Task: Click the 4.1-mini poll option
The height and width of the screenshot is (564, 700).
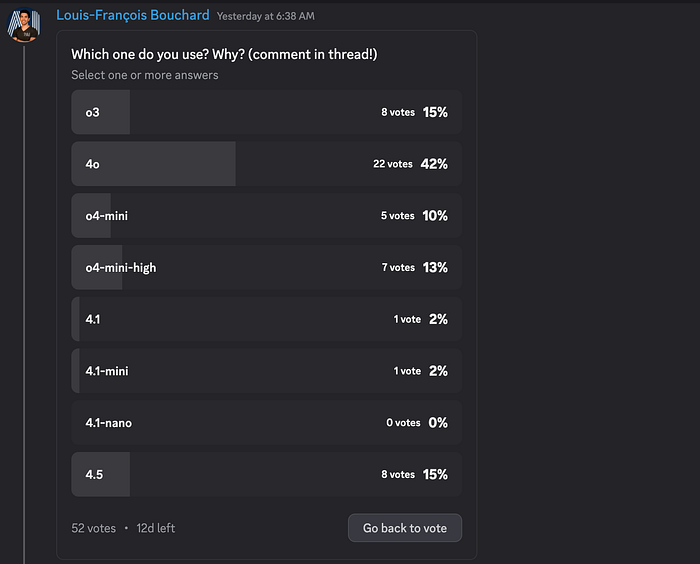Action: click(266, 371)
